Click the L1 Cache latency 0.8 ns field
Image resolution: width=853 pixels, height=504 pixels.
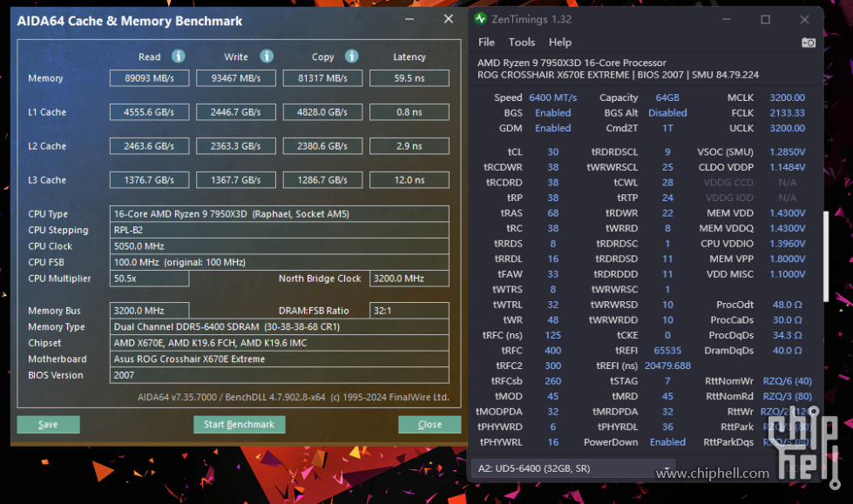[x=410, y=112]
